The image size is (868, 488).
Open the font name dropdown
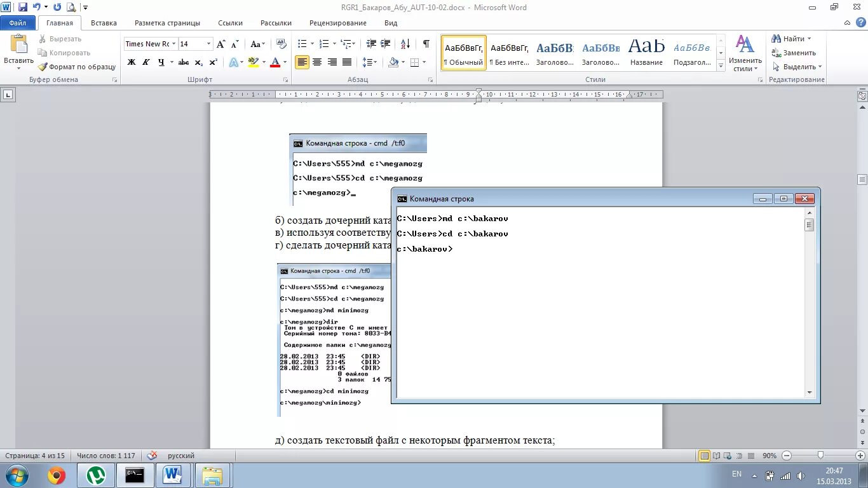point(173,44)
